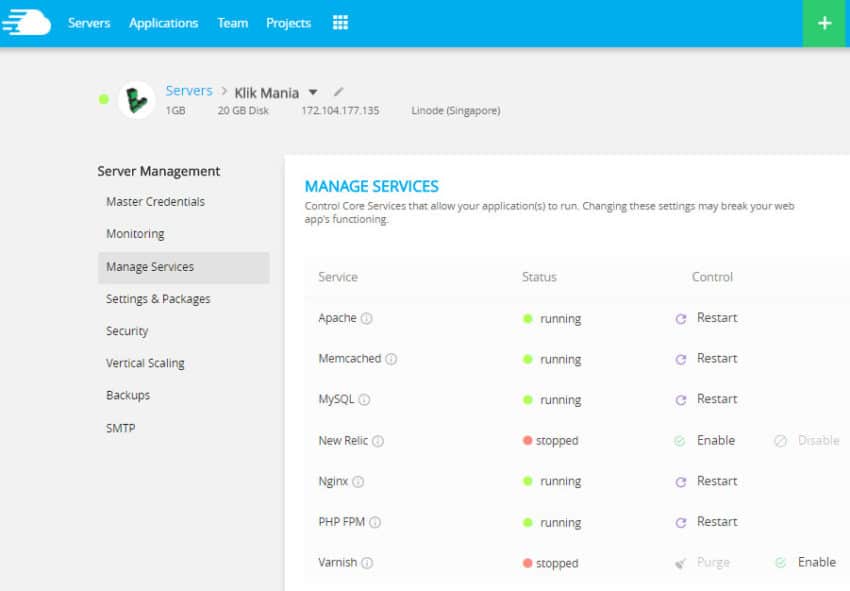Open the Backups section in the sidebar
This screenshot has width=850, height=591.
pyautogui.click(x=128, y=395)
